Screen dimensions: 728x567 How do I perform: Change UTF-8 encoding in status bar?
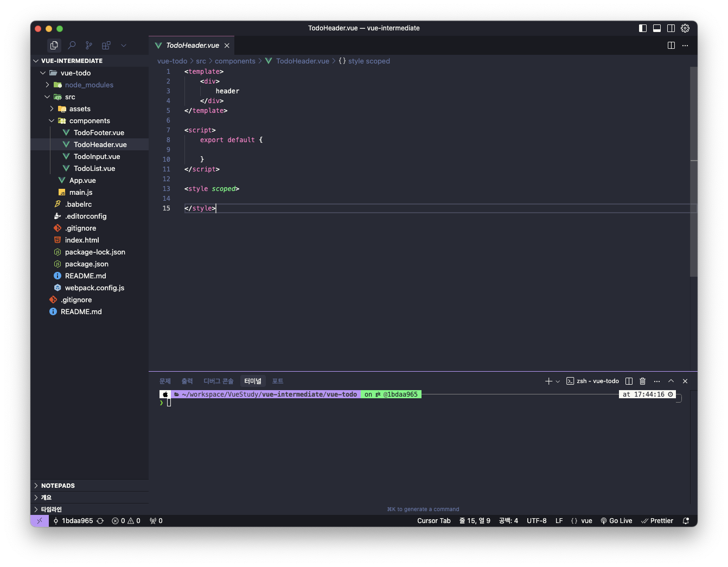click(x=537, y=521)
